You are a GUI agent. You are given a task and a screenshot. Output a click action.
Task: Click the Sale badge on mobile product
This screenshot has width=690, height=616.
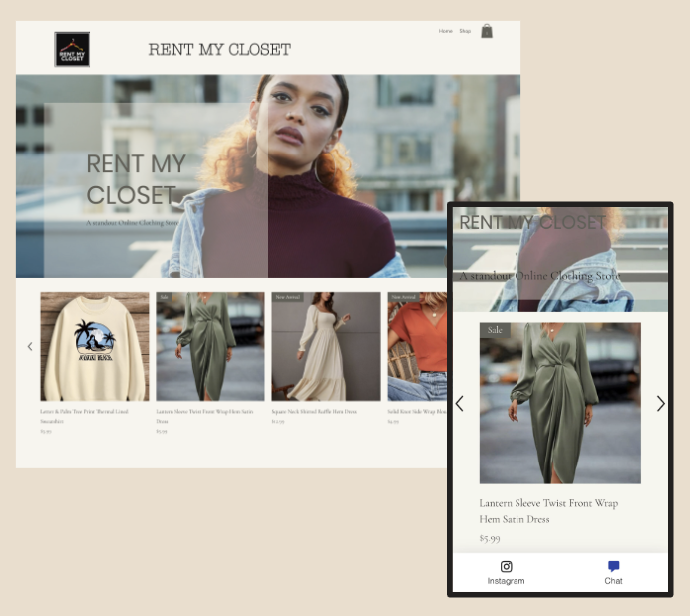[495, 330]
